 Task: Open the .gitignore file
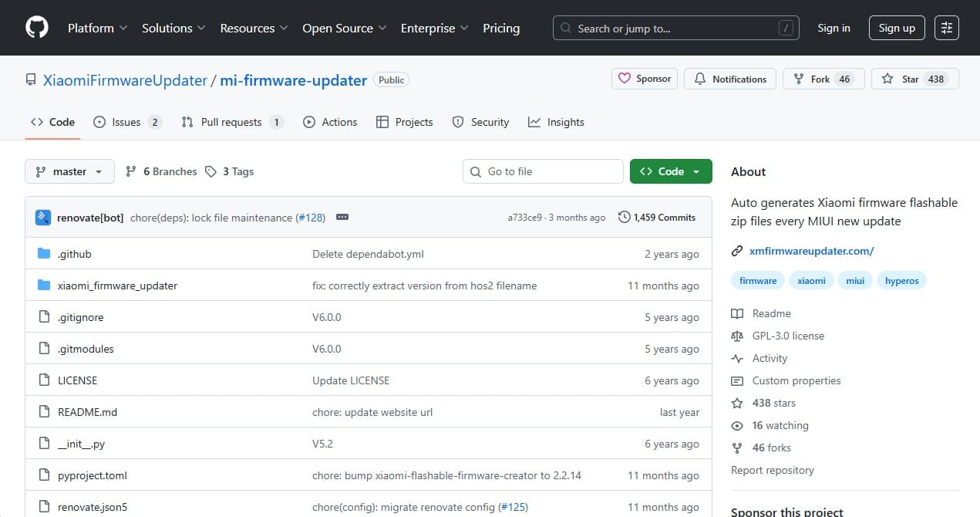pos(80,317)
